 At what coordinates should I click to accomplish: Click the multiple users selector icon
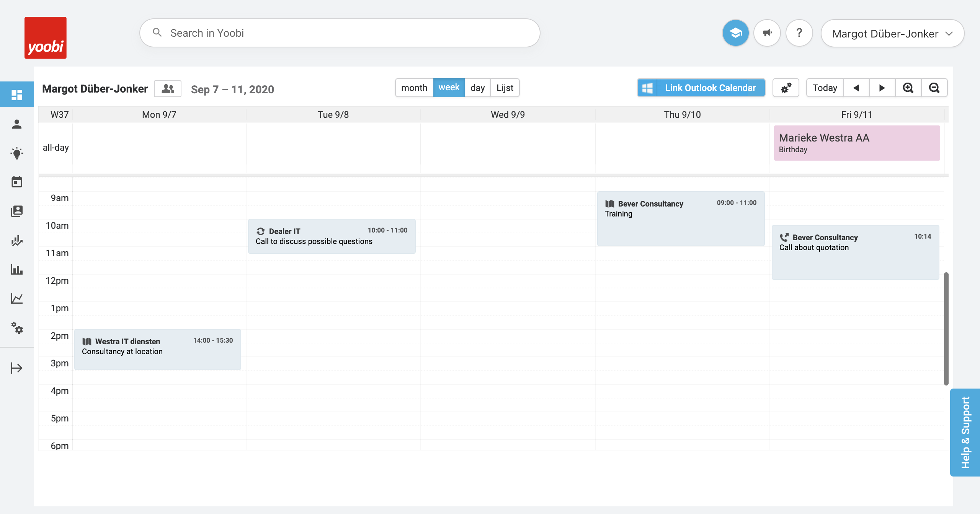coord(168,89)
